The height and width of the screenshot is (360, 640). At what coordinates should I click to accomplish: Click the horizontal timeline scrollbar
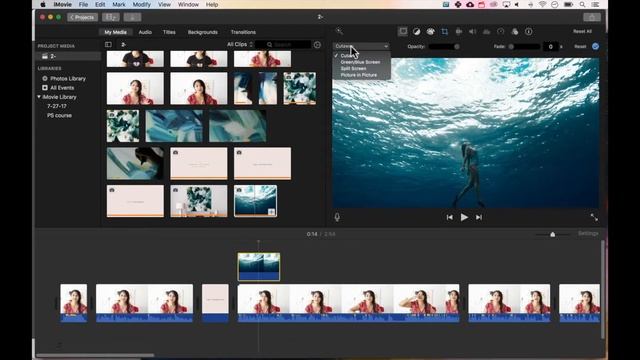point(95,355)
